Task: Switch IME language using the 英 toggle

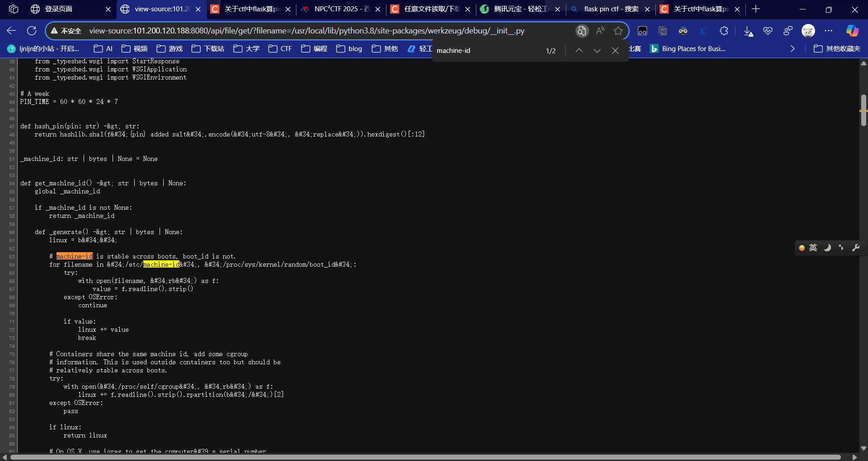Action: [813, 248]
